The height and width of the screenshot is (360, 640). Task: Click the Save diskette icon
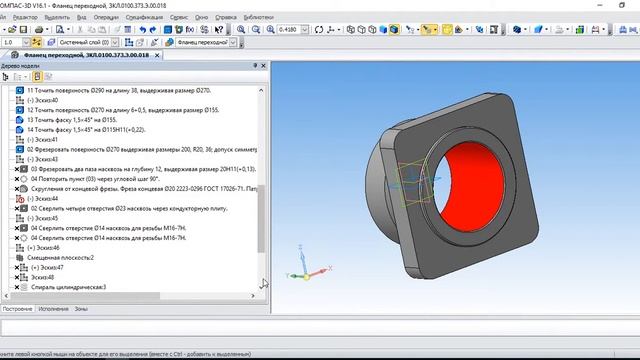click(23, 29)
